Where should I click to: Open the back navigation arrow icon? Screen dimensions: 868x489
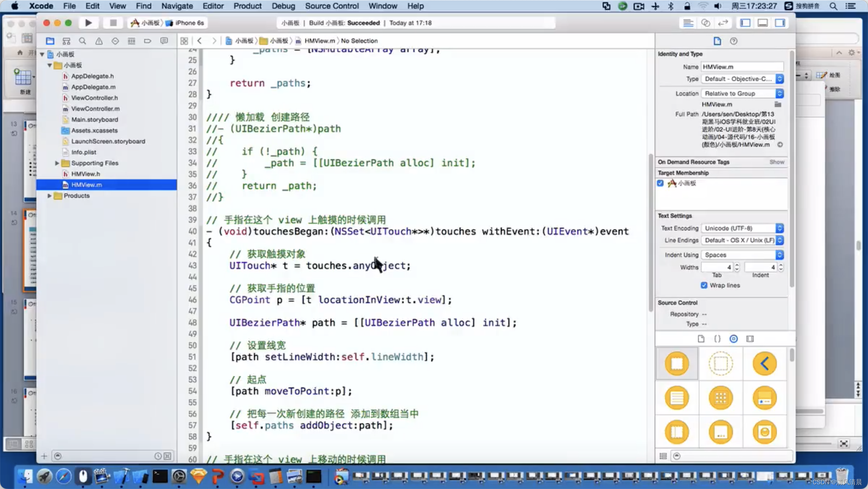[x=199, y=40]
